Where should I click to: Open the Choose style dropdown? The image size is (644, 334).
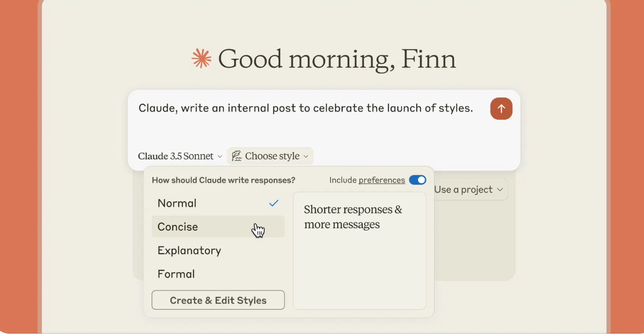(270, 156)
